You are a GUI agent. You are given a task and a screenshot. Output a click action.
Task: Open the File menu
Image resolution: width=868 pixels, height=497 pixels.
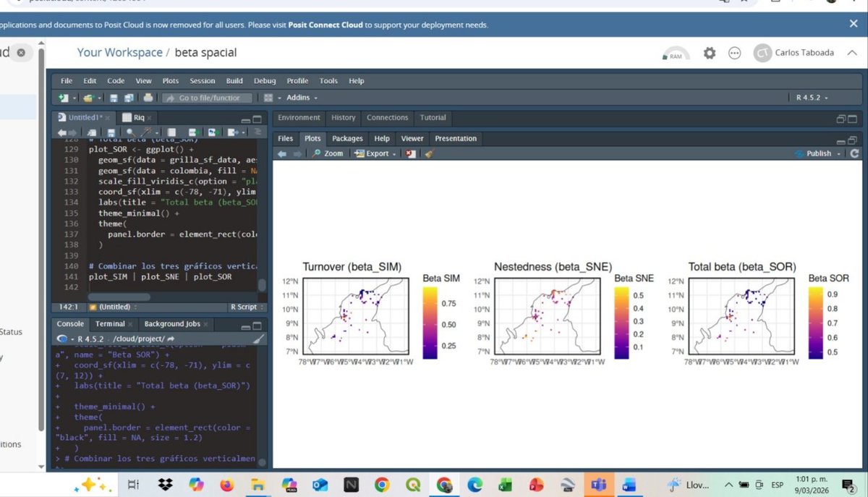pyautogui.click(x=67, y=81)
